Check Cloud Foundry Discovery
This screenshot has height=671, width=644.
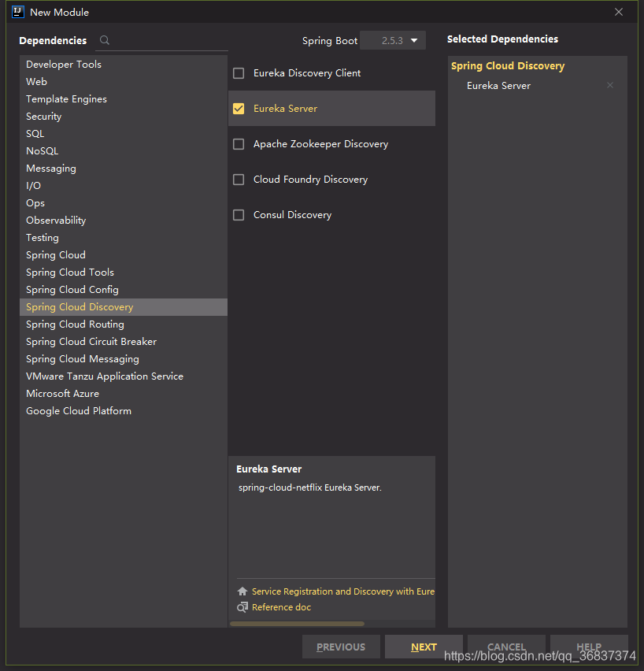[x=239, y=180]
